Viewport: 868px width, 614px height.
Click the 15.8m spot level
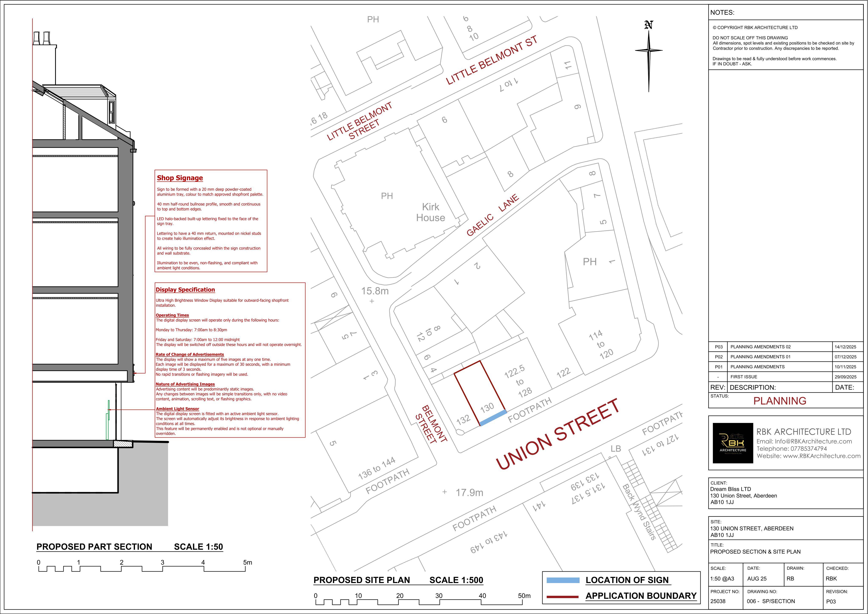click(x=375, y=291)
